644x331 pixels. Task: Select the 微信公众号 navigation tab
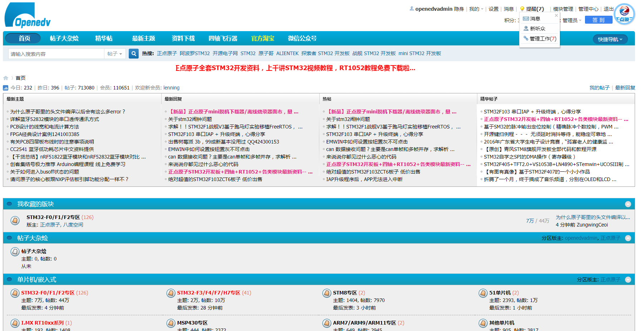point(302,38)
